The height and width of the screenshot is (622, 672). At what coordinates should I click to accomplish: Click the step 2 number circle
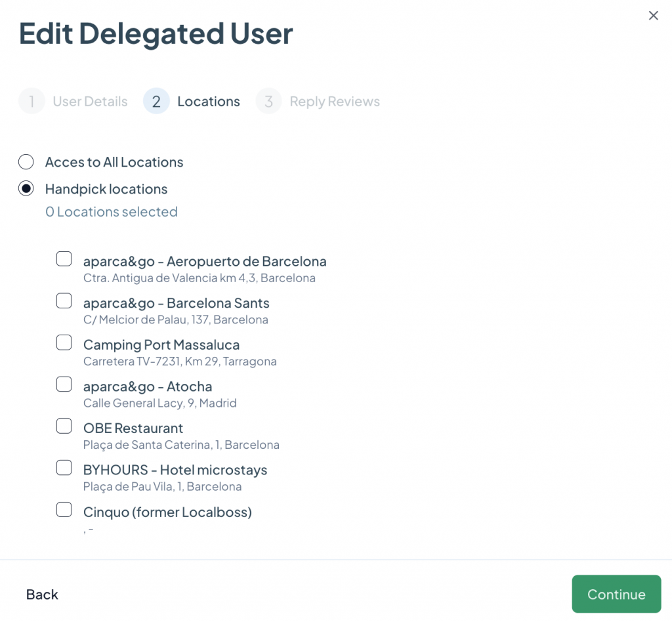156,102
